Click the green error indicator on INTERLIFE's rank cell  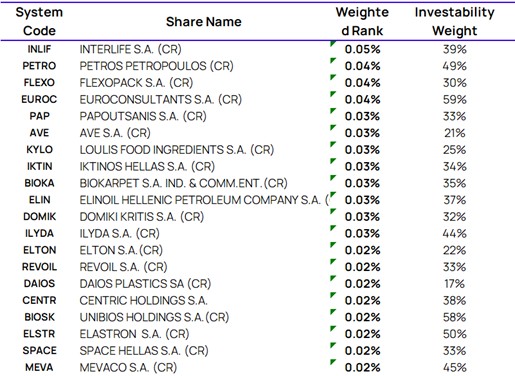click(x=332, y=44)
